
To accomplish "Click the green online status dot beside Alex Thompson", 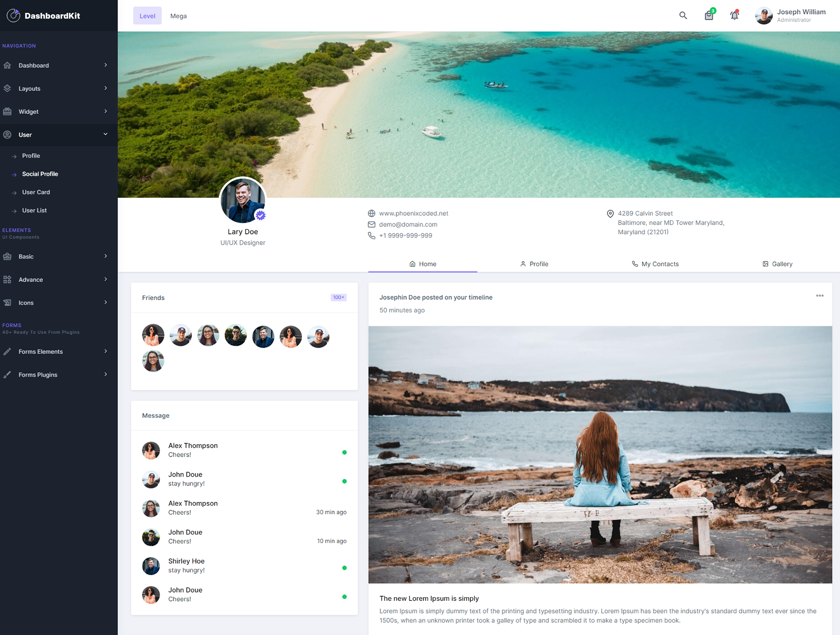I will (x=344, y=452).
